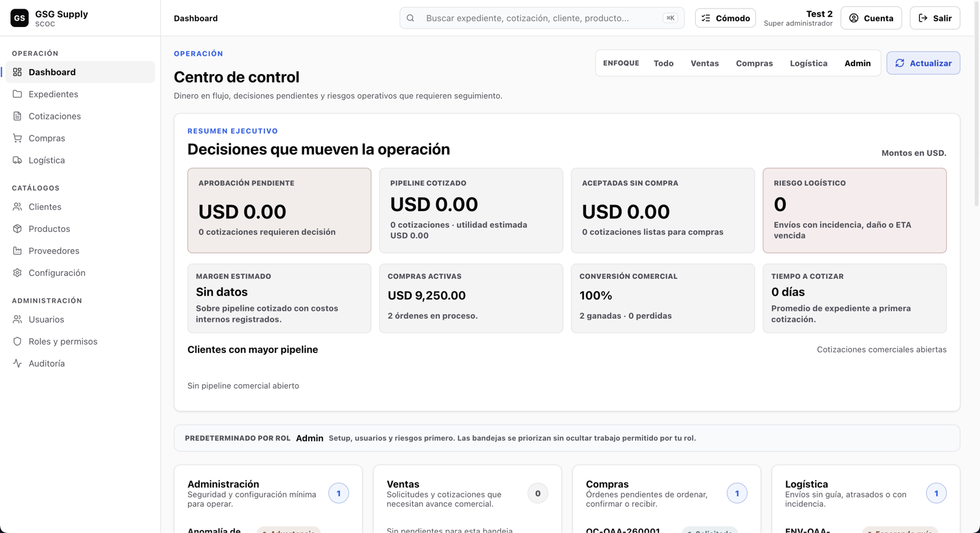This screenshot has height=533, width=980.
Task: Click the Tiempo a cotizar card
Action: (854, 299)
